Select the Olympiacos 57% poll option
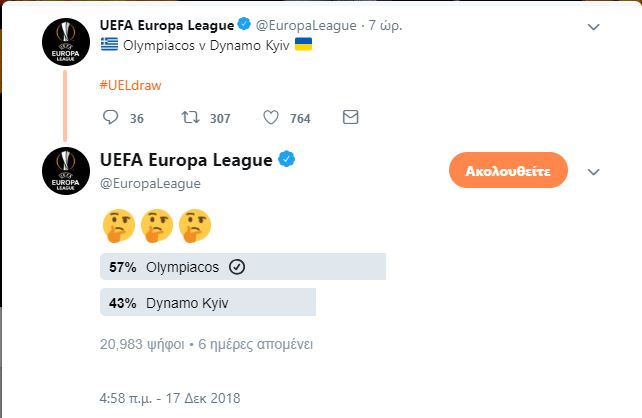Viewport: 642px width, 418px height. (x=243, y=267)
